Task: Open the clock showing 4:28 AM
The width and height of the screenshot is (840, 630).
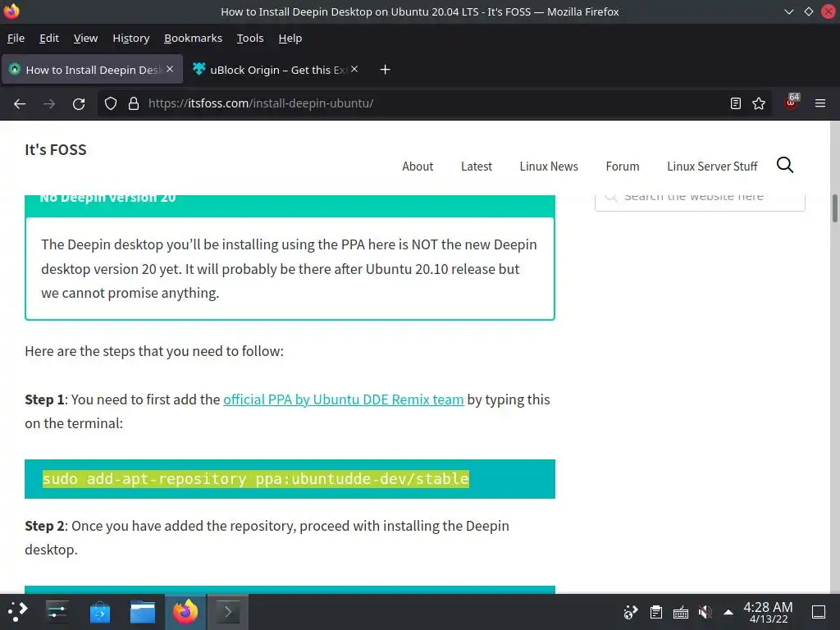Action: tap(768, 612)
